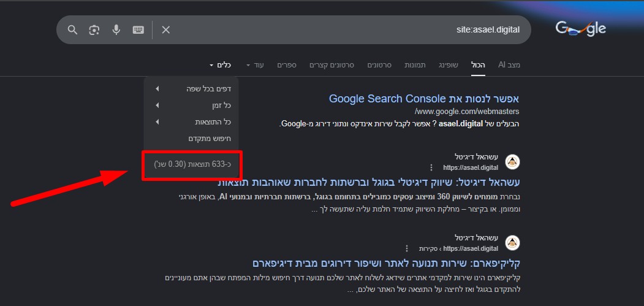Select the הכול tab
The image size is (644, 306).
point(478,65)
